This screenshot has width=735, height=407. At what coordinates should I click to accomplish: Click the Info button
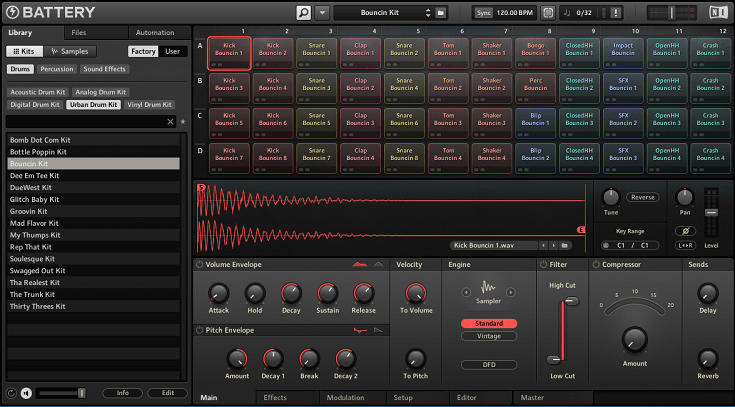123,393
